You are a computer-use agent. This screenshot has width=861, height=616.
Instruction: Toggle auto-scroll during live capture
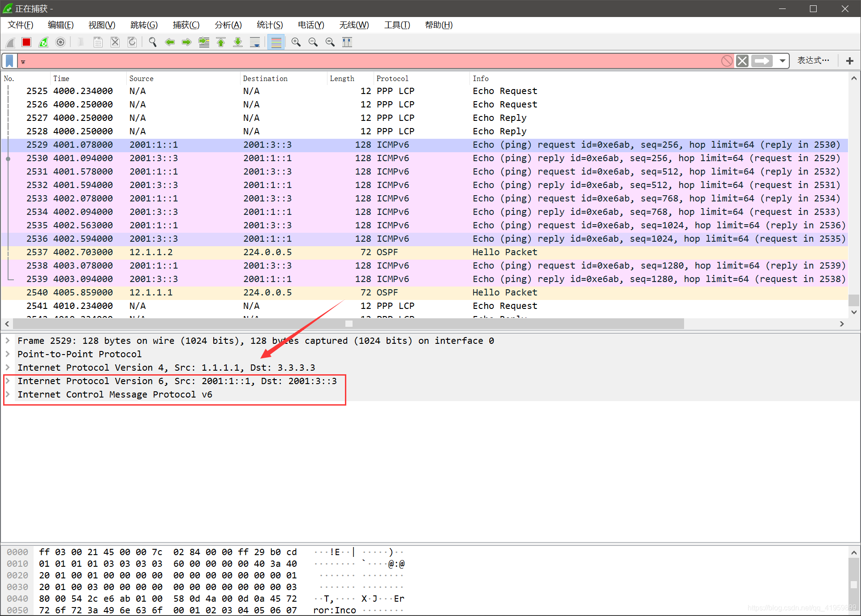(x=255, y=42)
